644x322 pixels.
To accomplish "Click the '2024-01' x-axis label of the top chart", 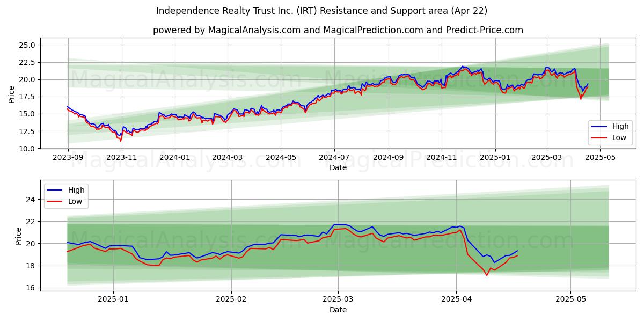I will [175, 158].
